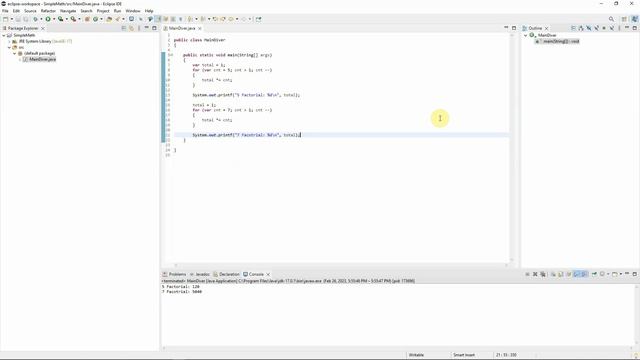Open the Navigate menu

click(68, 11)
